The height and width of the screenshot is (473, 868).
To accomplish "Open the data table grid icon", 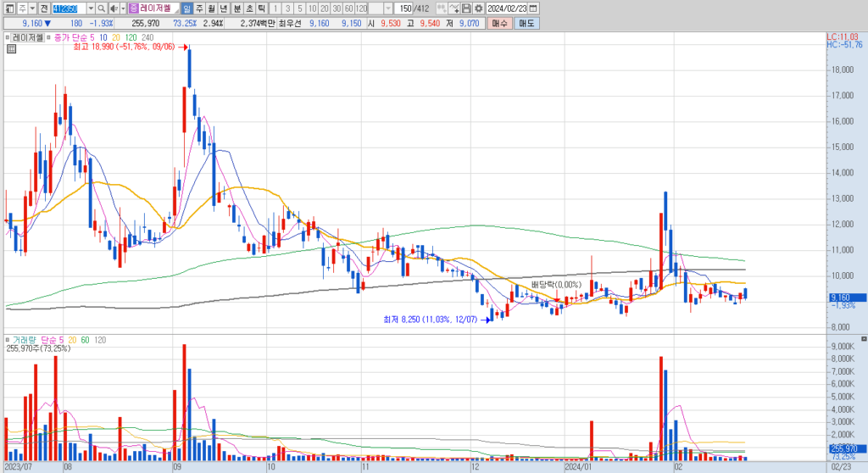I will coord(11,48).
